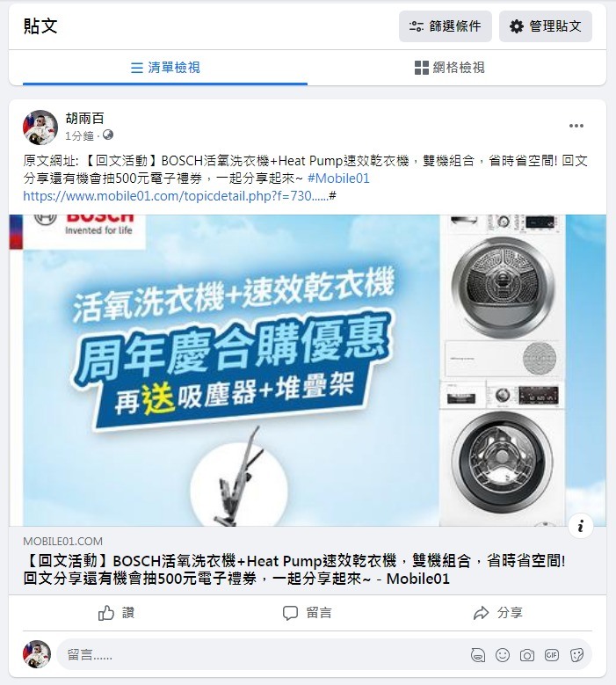Click the globe public audience icon

pos(108,135)
